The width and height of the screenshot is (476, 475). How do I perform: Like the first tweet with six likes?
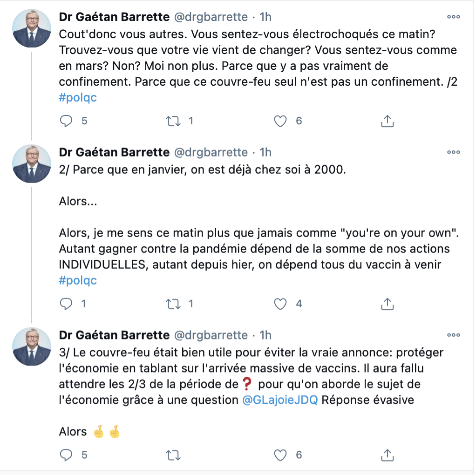[x=280, y=121]
